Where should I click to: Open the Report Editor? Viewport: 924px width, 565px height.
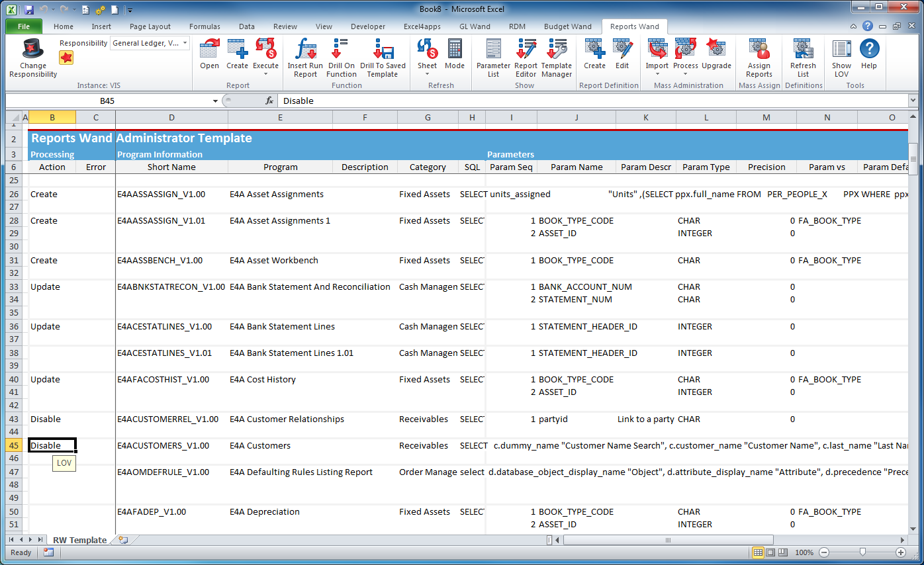pos(526,50)
